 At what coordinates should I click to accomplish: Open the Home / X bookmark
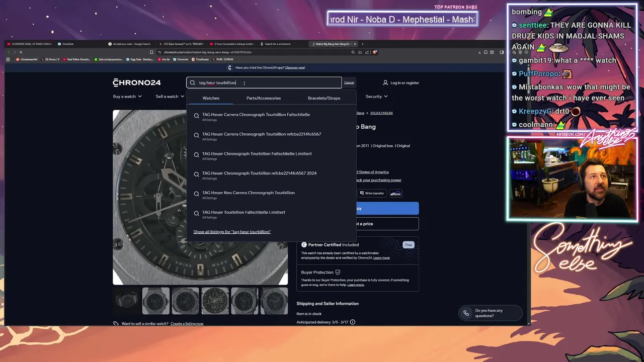(x=50, y=59)
